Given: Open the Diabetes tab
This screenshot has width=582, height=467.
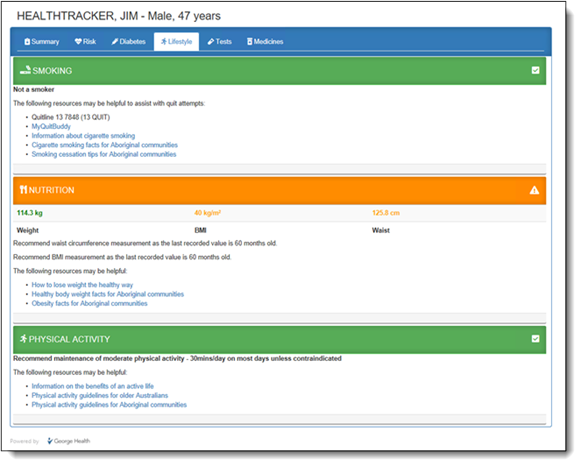Looking at the screenshot, I should point(128,42).
